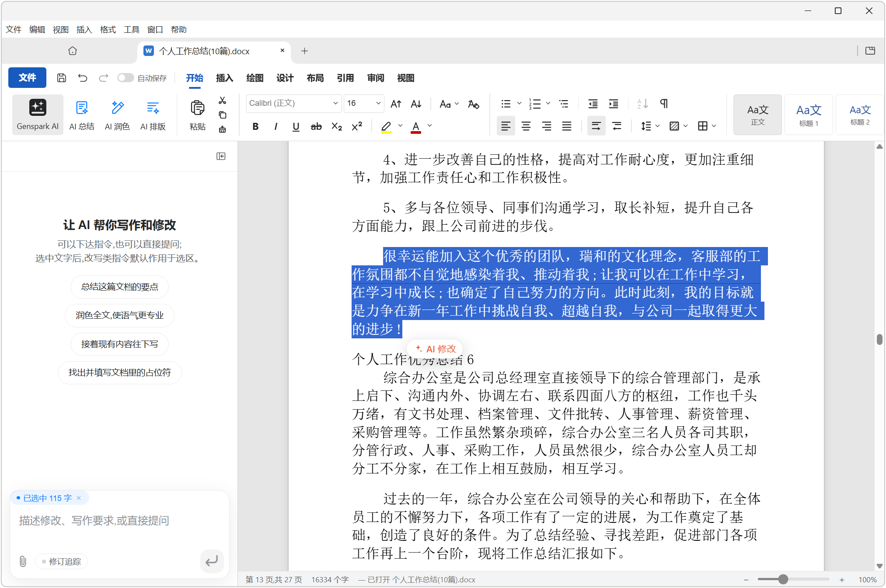The height and width of the screenshot is (588, 886).
Task: Open the Genspark AI panel
Action: click(38, 115)
